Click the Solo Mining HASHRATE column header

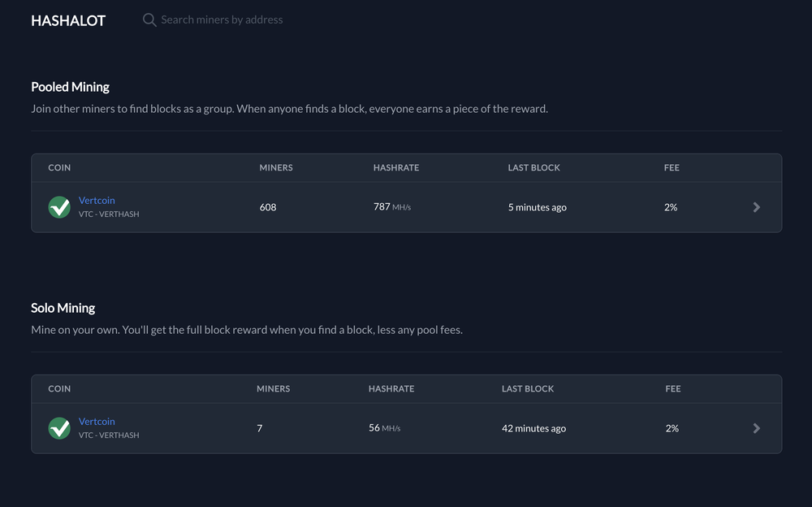click(x=391, y=389)
